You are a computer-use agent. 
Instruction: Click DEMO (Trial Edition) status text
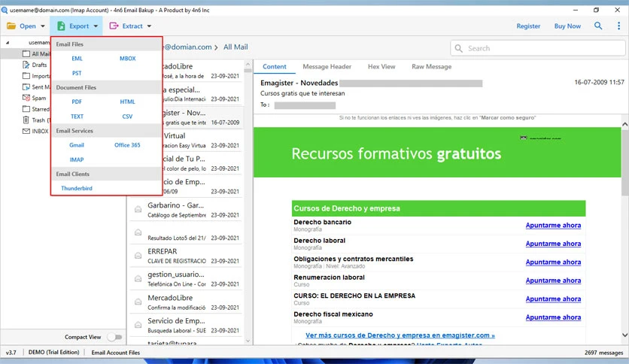[53, 353]
